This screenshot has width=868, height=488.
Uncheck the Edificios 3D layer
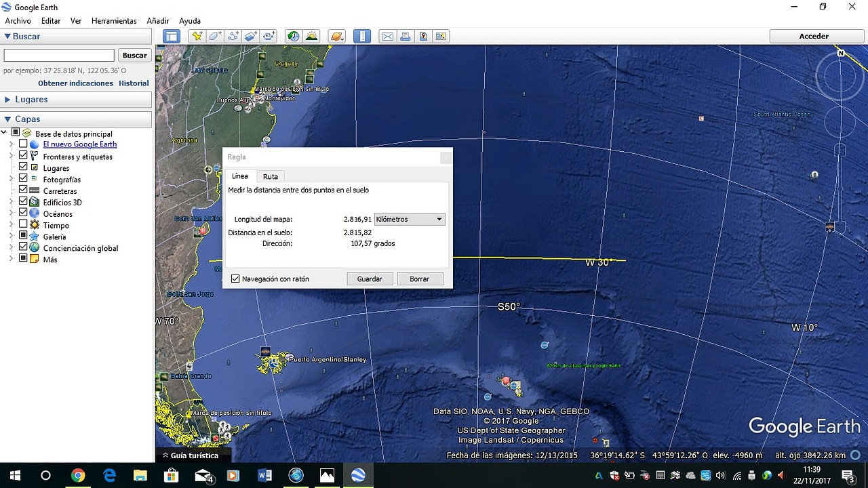pyautogui.click(x=23, y=201)
